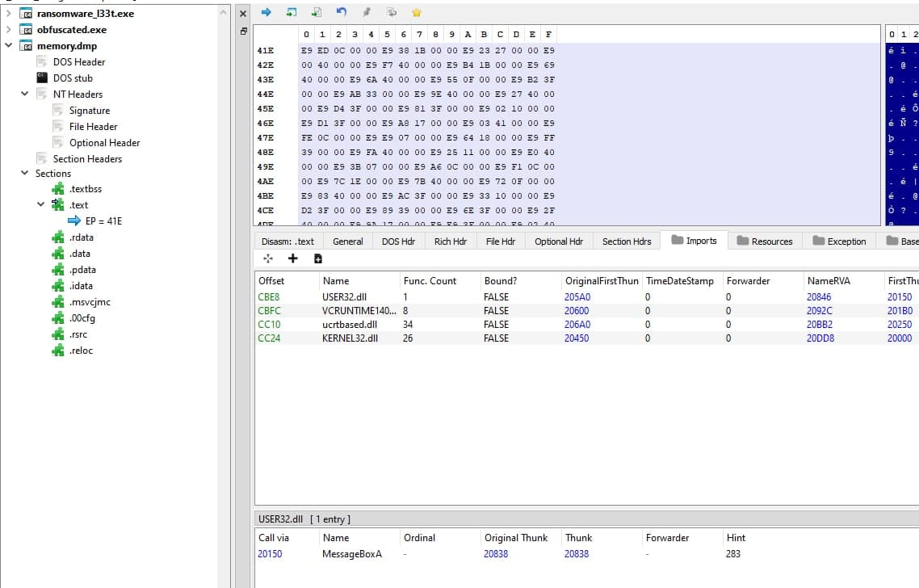Select DOS stub in the tree
Screen dimensions: 919x588
pyautogui.click(x=73, y=78)
